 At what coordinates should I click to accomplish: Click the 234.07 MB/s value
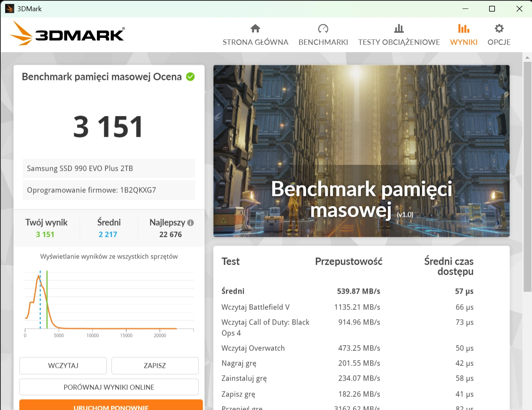click(x=359, y=378)
